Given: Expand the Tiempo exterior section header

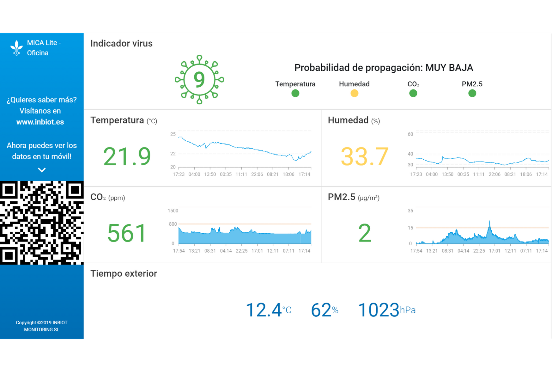Looking at the screenshot, I should (x=124, y=274).
